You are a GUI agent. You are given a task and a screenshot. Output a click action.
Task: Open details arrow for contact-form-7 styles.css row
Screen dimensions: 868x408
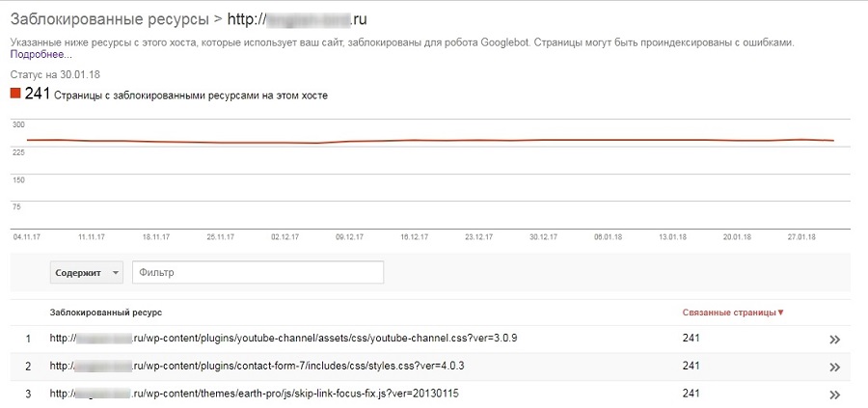(834, 367)
